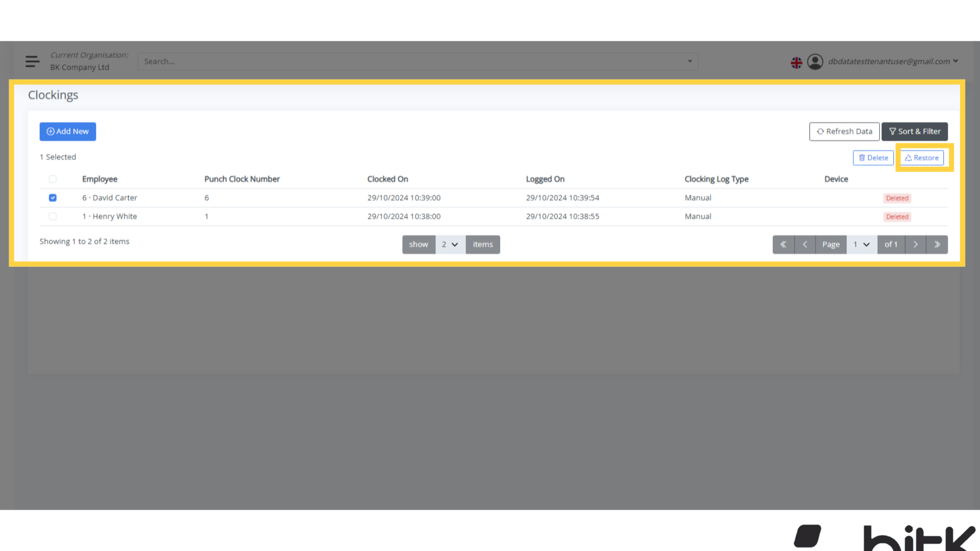The height and width of the screenshot is (551, 980).
Task: Click the Employee column header
Action: (x=100, y=179)
